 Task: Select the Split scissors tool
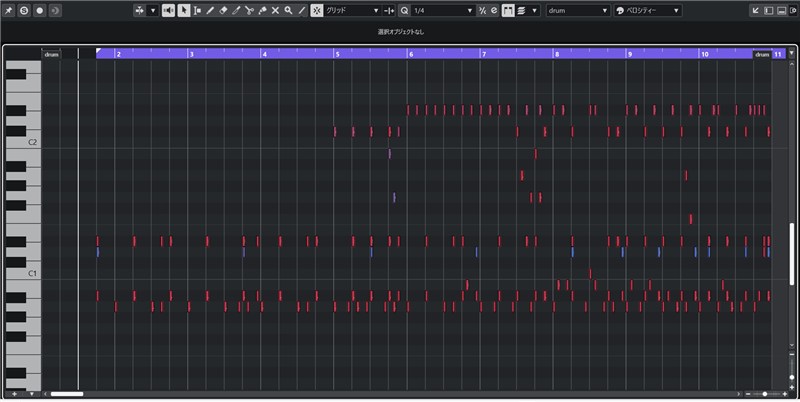[x=249, y=10]
